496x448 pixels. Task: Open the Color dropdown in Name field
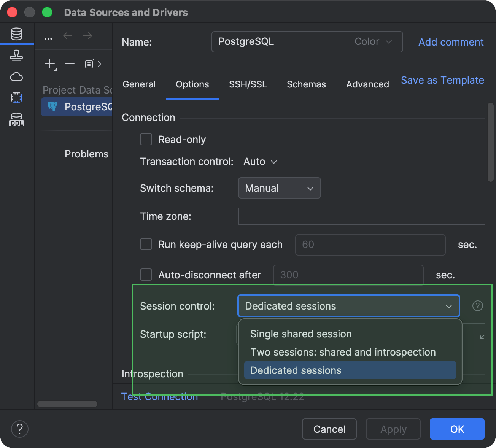[x=373, y=41]
